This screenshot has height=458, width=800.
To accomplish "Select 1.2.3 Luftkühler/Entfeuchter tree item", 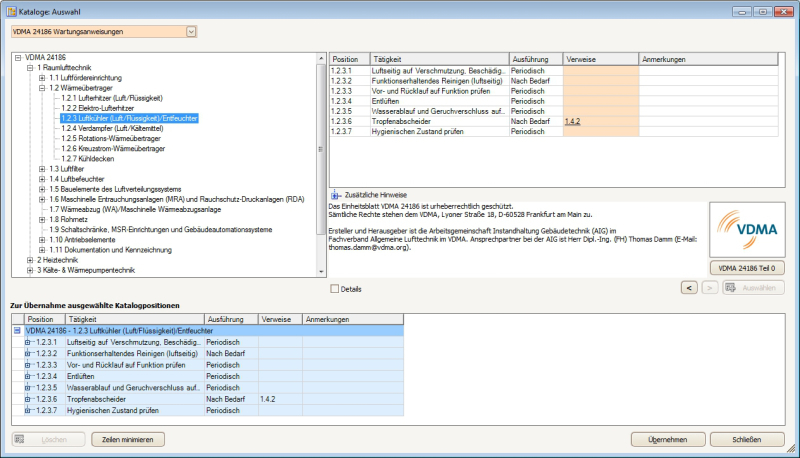I will click(129, 118).
